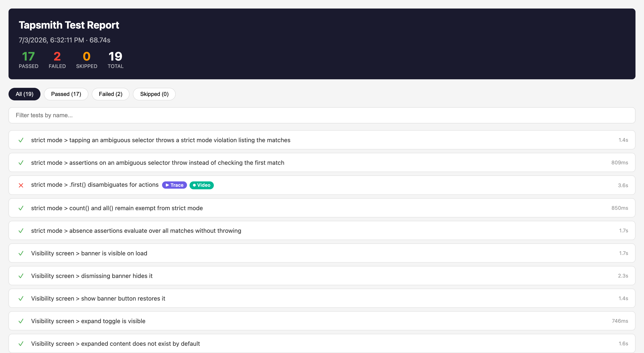Viewport: 644px width, 353px height.
Task: Open Video for .first() disambiguates test
Action: click(x=201, y=185)
